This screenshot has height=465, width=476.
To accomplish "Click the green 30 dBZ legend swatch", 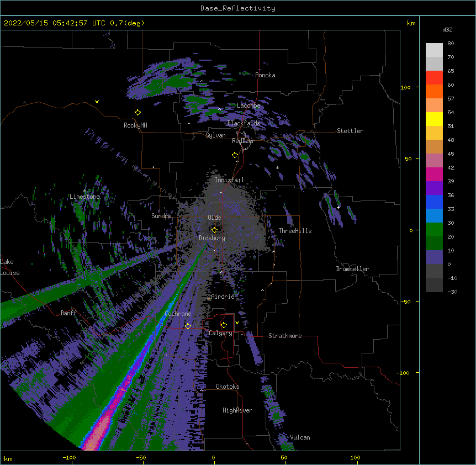I will click(434, 230).
